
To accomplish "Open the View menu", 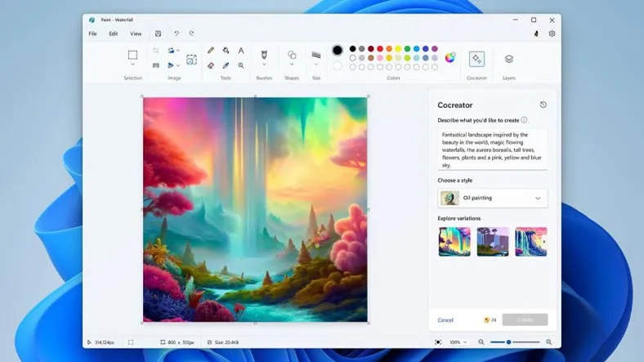I will 136,34.
